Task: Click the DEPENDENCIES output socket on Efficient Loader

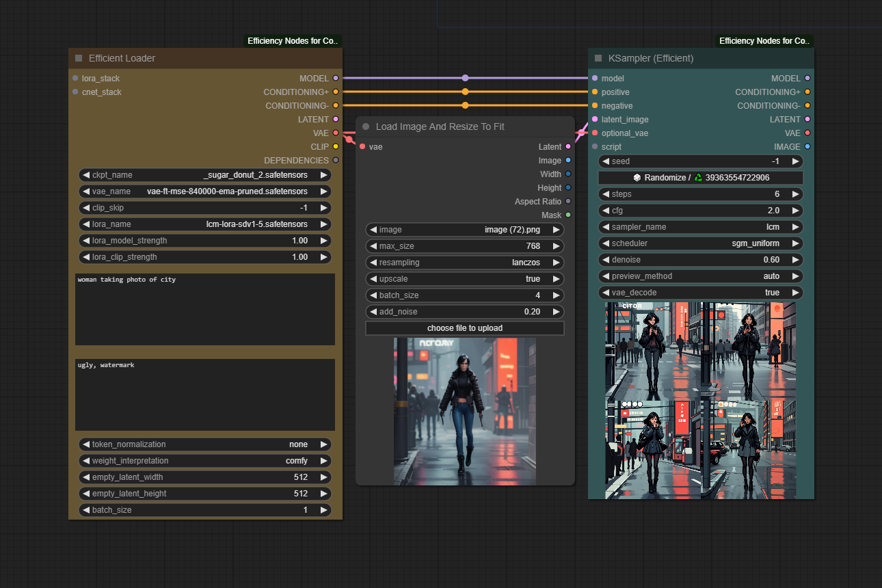Action: click(336, 160)
